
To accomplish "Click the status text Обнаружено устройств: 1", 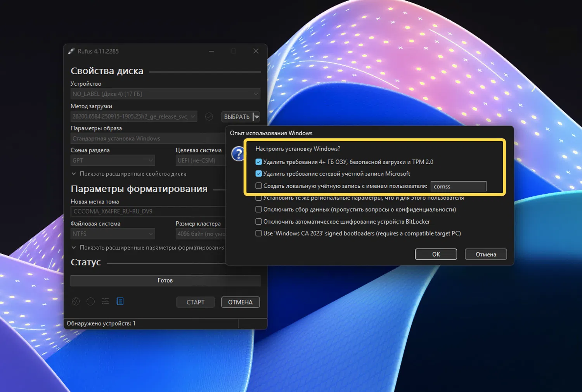I will tap(101, 323).
